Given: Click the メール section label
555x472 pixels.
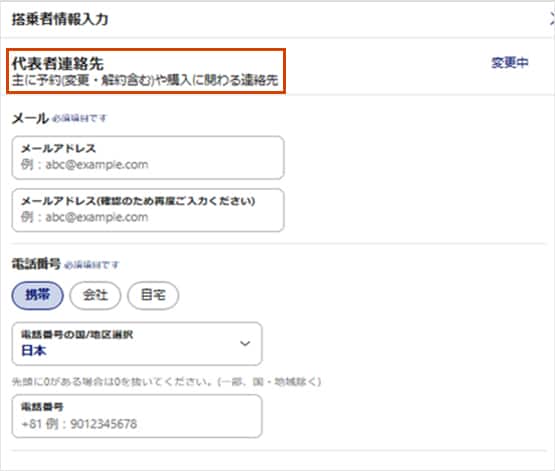Looking at the screenshot, I should [x=30, y=118].
